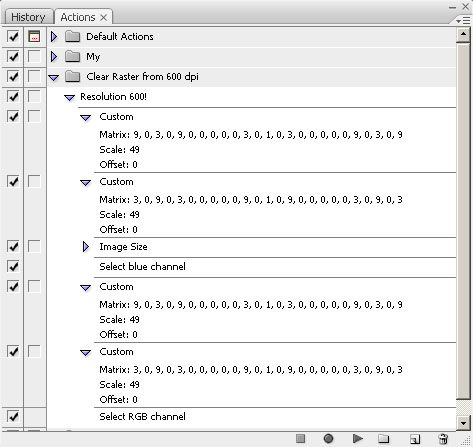
Task: Uncheck the My set checkbox
Action: point(13,56)
